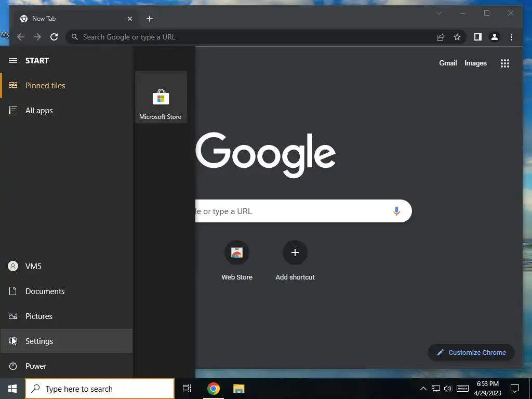
Task: Open the notification center icon
Action: point(515,389)
